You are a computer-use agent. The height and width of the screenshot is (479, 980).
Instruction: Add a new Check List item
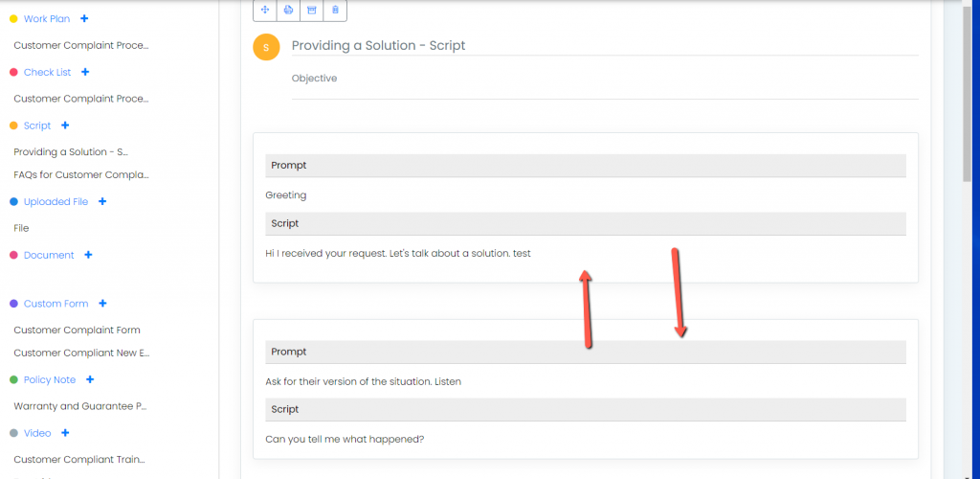(x=85, y=72)
